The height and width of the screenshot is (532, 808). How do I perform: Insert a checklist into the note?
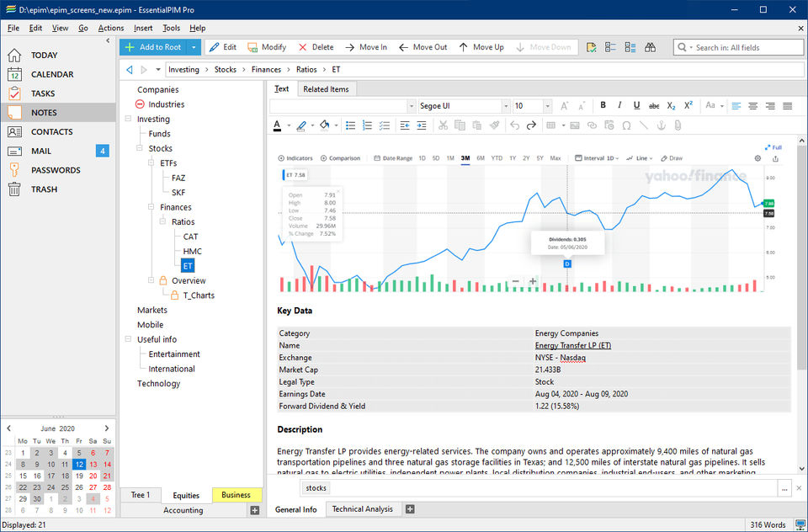pyautogui.click(x=385, y=125)
